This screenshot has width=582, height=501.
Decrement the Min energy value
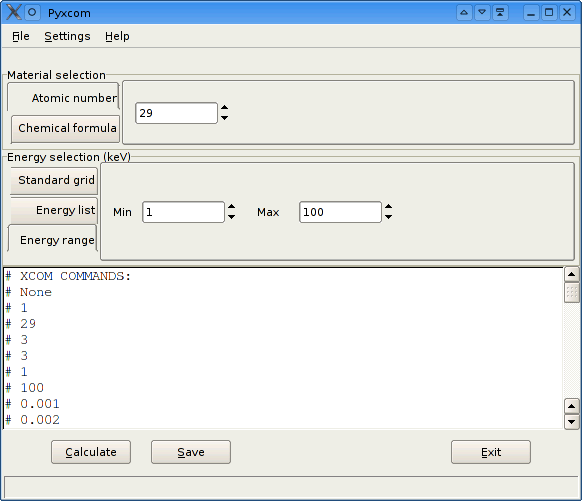(x=231, y=217)
